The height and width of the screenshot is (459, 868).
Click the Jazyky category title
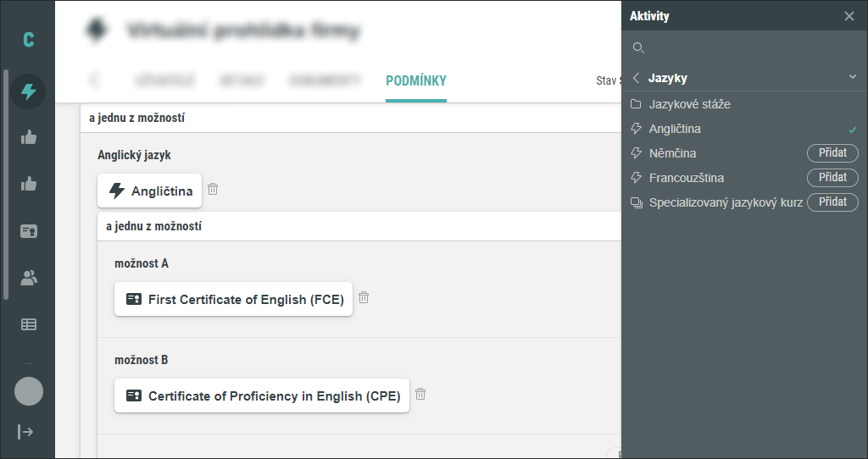click(x=668, y=78)
